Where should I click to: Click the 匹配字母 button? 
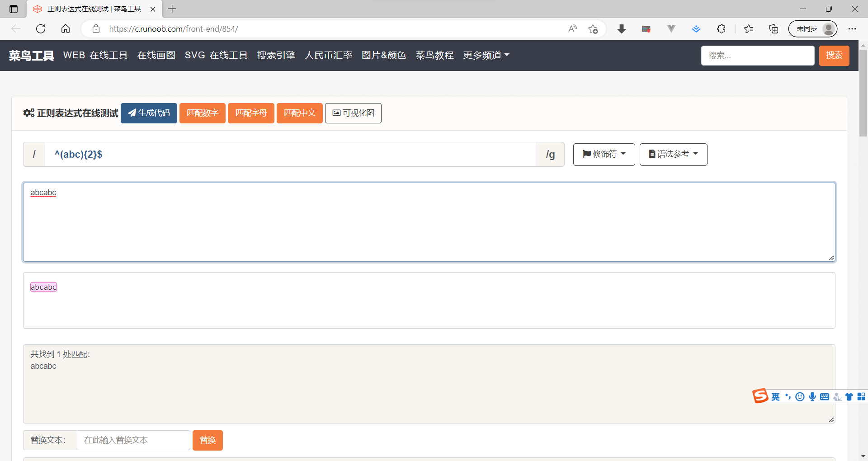click(251, 113)
